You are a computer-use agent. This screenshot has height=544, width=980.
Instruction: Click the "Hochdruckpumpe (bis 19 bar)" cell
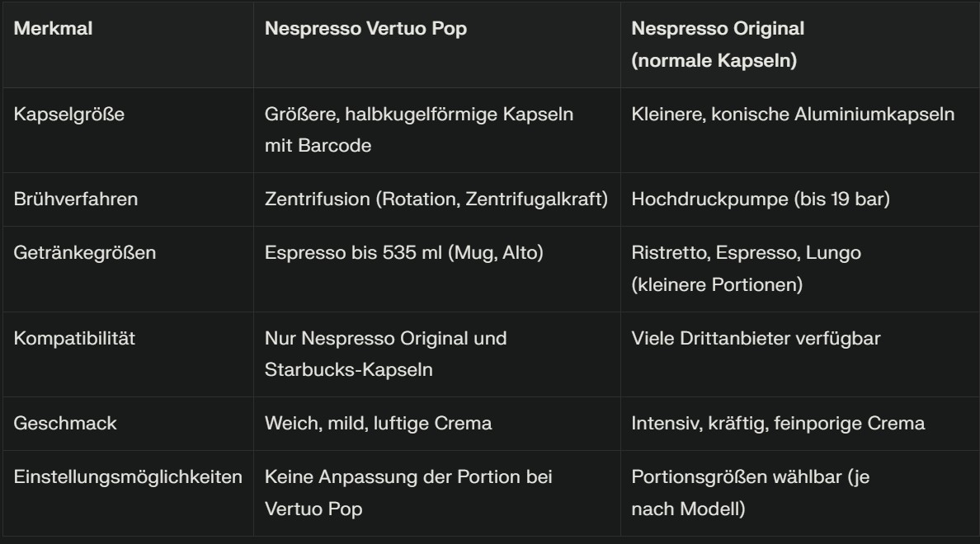click(760, 199)
